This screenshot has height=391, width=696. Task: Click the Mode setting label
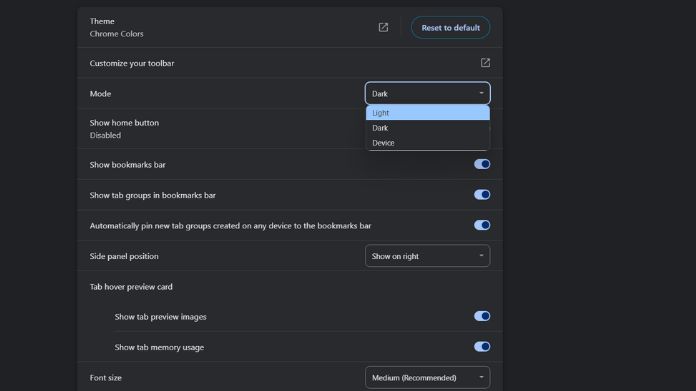[100, 94]
